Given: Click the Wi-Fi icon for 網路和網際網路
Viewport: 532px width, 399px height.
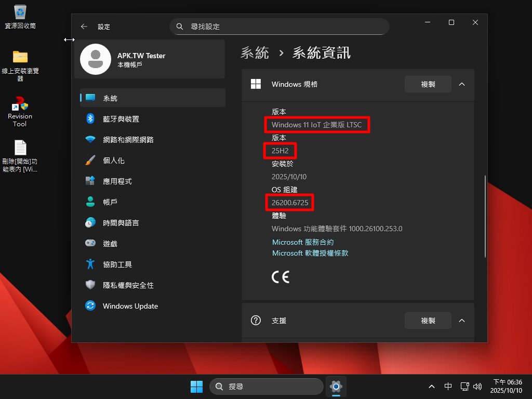Looking at the screenshot, I should click(90, 139).
